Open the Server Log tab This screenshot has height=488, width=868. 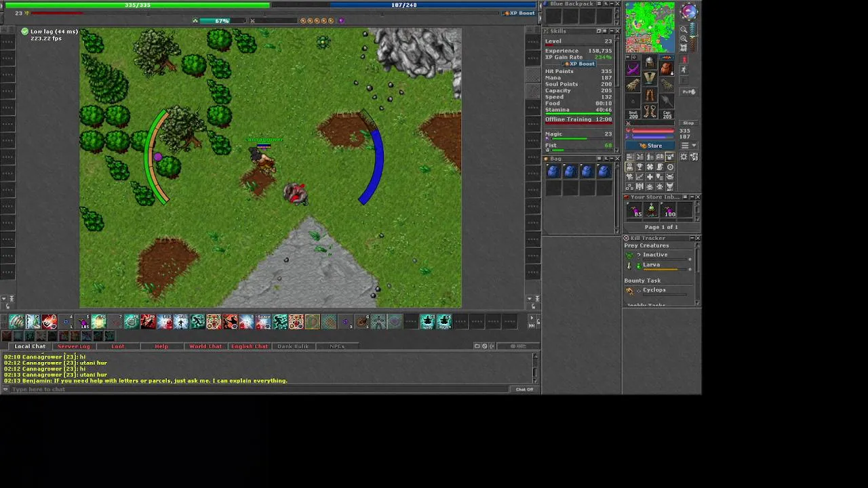[x=73, y=346]
